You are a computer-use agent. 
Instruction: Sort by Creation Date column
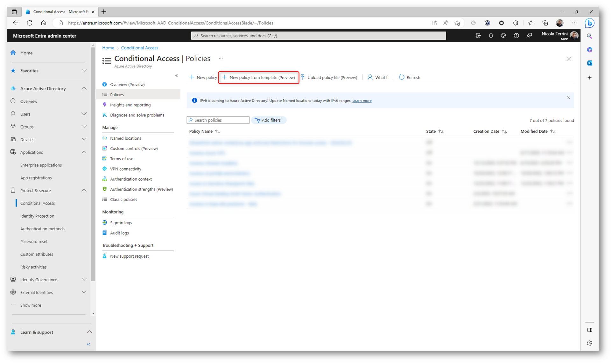pyautogui.click(x=490, y=131)
